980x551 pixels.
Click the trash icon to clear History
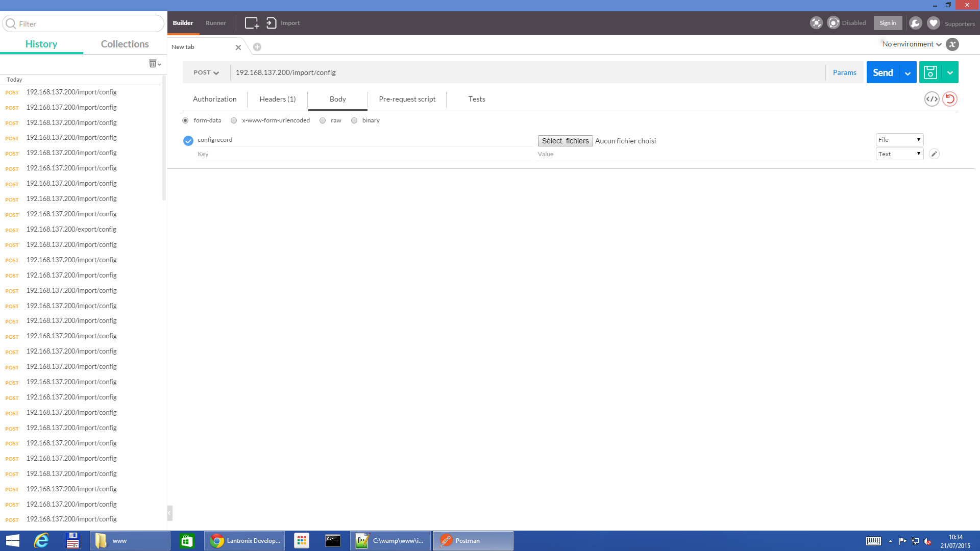[x=153, y=63]
